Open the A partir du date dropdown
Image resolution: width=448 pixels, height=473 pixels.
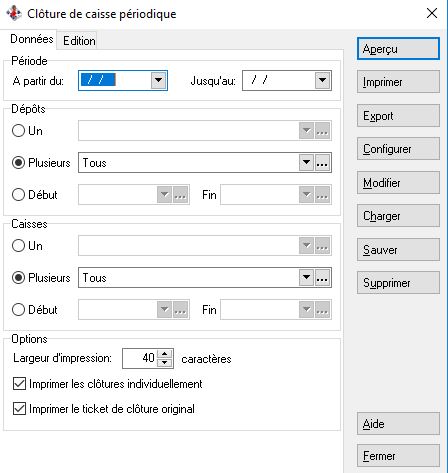point(158,80)
